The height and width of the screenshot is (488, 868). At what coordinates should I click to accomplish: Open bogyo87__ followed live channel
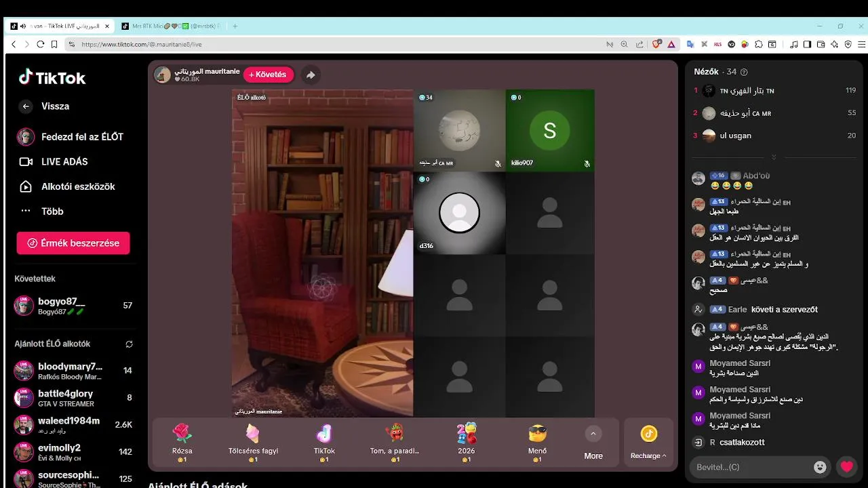[x=73, y=306]
